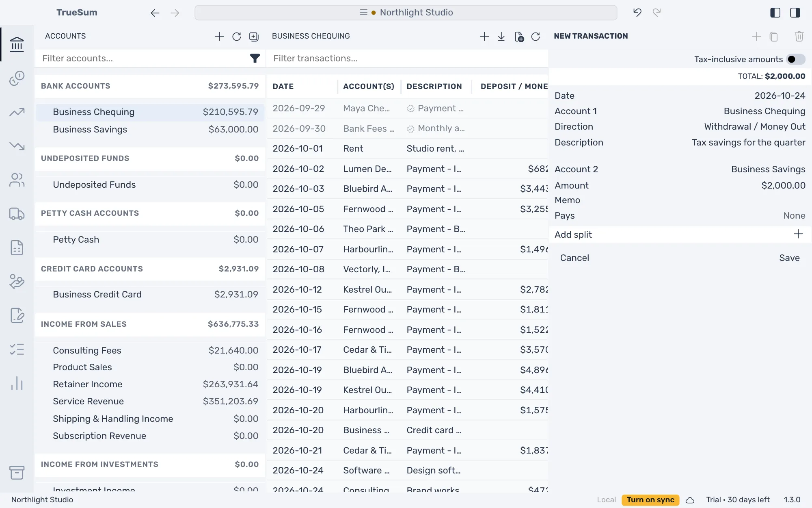812x508 pixels.
Task: Open the downward trend expenses sidebar icon
Action: [17, 146]
